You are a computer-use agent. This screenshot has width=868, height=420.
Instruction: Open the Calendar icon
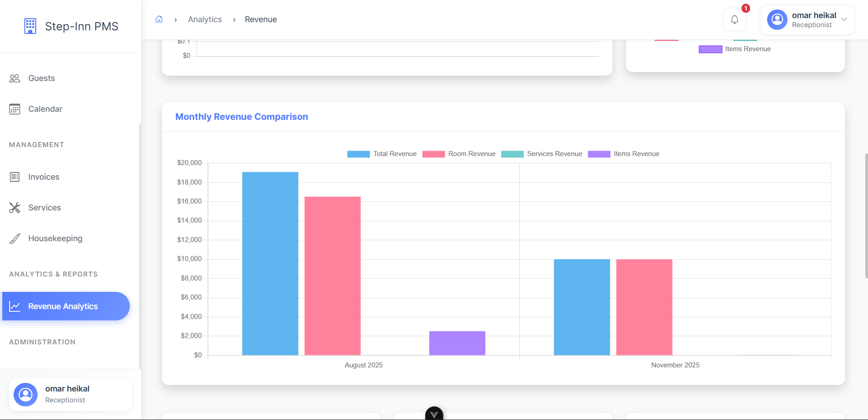(14, 109)
